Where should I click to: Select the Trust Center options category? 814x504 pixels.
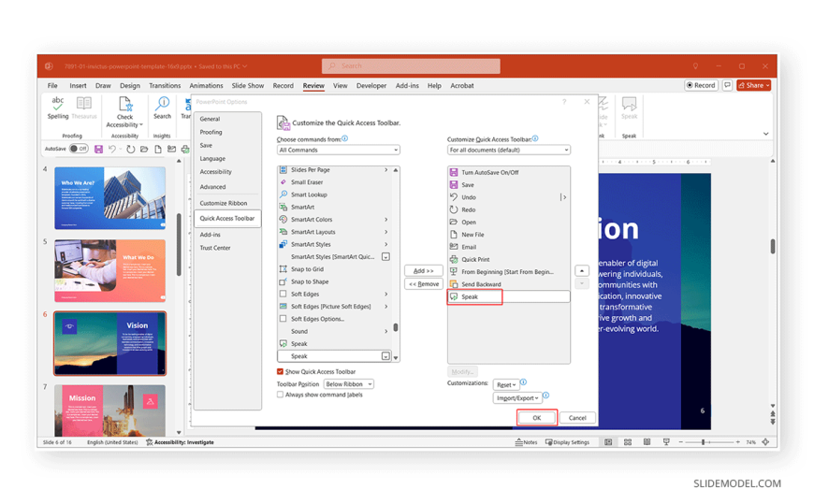(x=215, y=248)
